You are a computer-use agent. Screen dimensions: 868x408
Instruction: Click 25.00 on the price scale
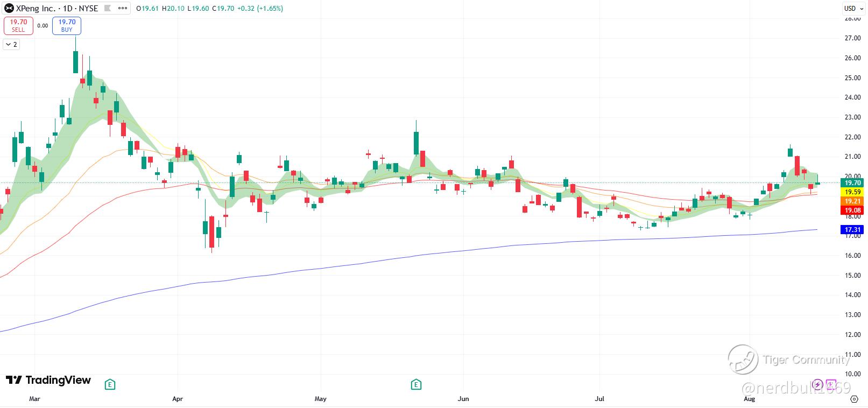(x=852, y=78)
